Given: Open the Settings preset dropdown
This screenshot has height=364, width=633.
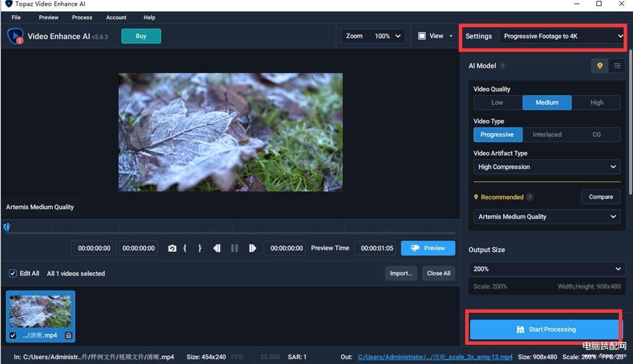Looking at the screenshot, I should pyautogui.click(x=562, y=36).
